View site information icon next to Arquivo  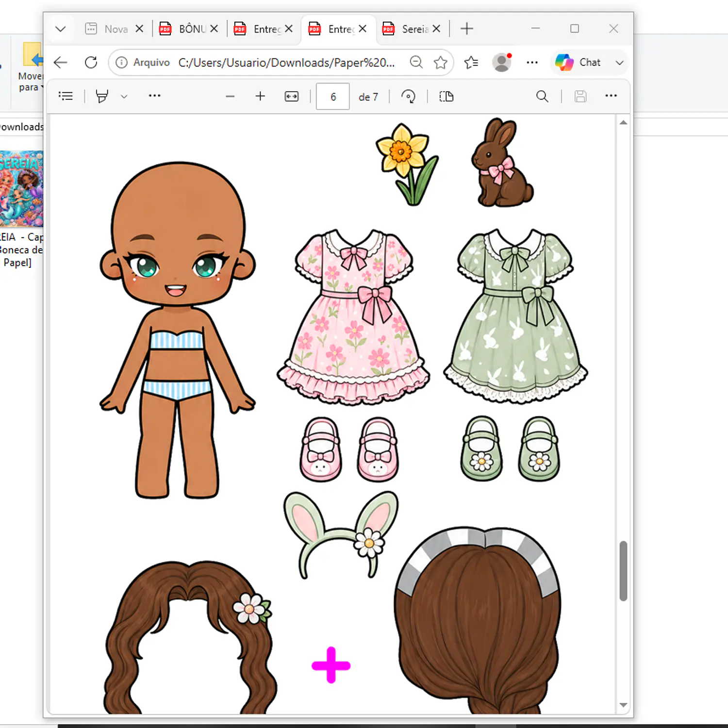(121, 63)
